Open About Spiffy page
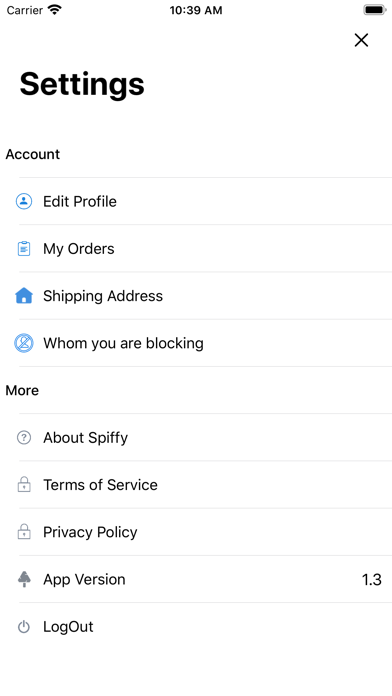Screen dimensions: 392x696 [x=205, y=438]
